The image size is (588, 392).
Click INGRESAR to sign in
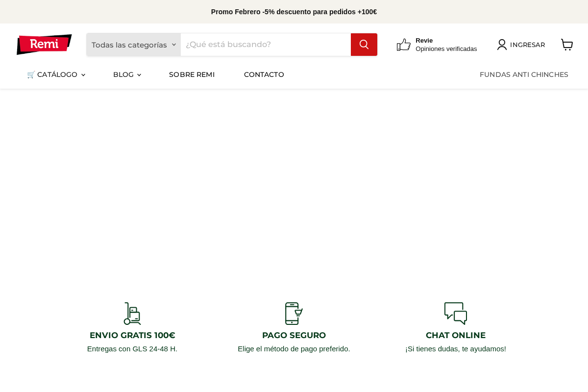pyautogui.click(x=527, y=45)
